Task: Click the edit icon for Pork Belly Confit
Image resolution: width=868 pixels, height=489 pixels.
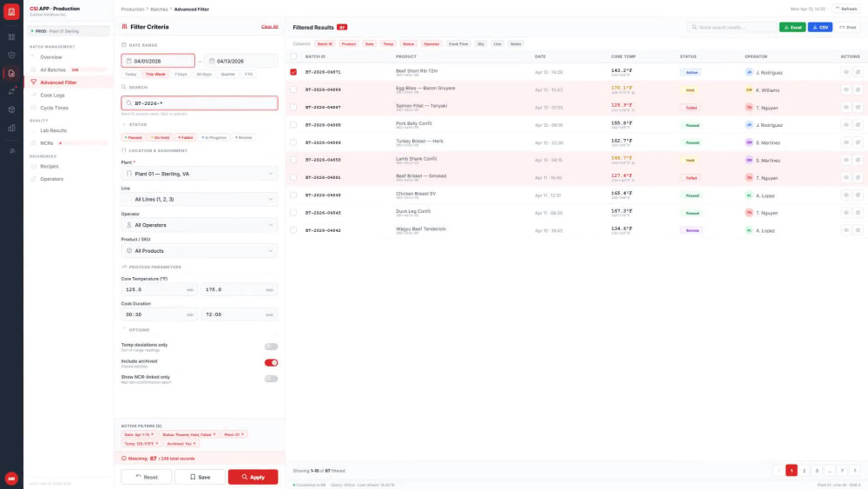Action: point(858,125)
